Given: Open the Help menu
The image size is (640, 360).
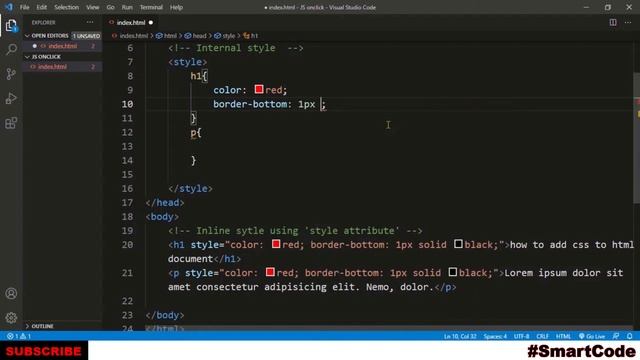Looking at the screenshot, I should (176, 7).
